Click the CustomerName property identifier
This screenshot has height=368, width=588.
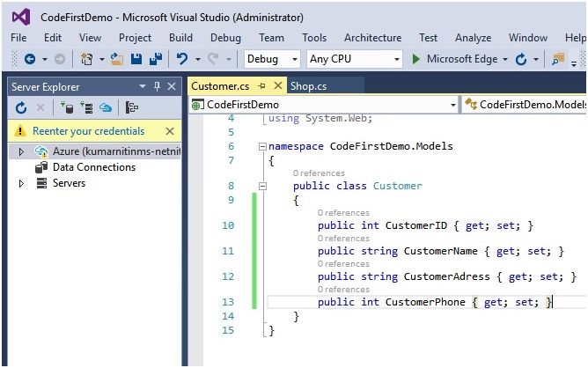(x=441, y=251)
